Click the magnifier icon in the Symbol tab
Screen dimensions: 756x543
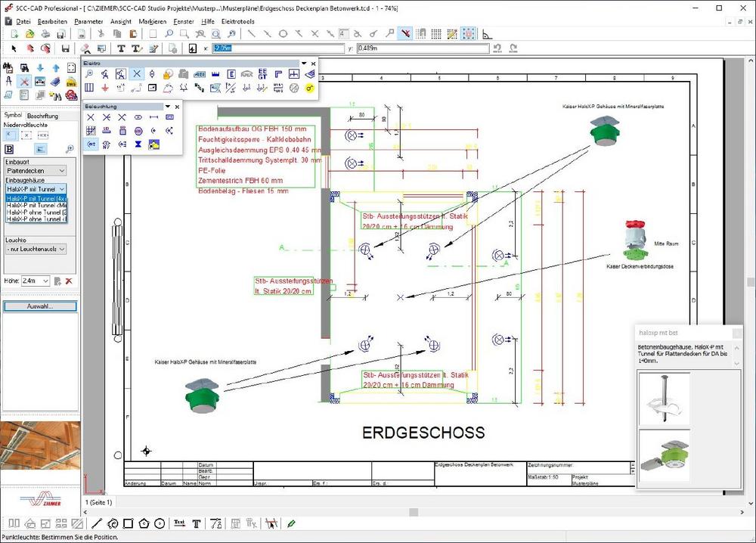pos(70,149)
